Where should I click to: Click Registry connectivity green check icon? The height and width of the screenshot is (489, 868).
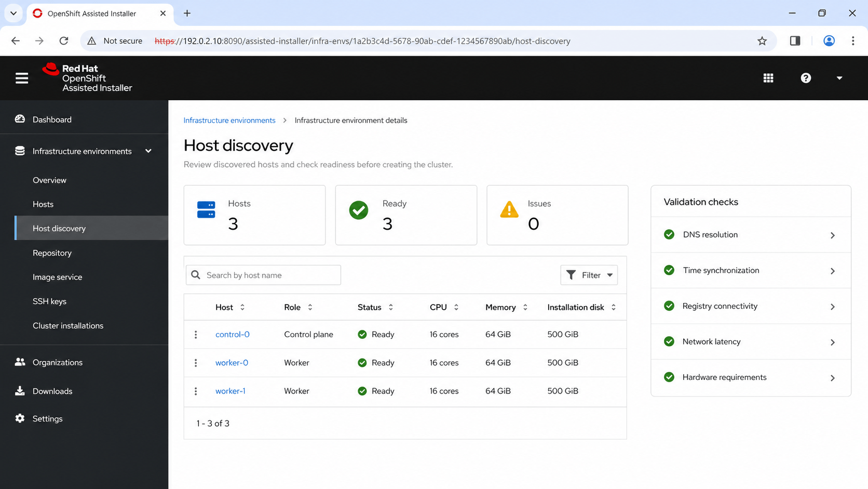click(x=669, y=306)
